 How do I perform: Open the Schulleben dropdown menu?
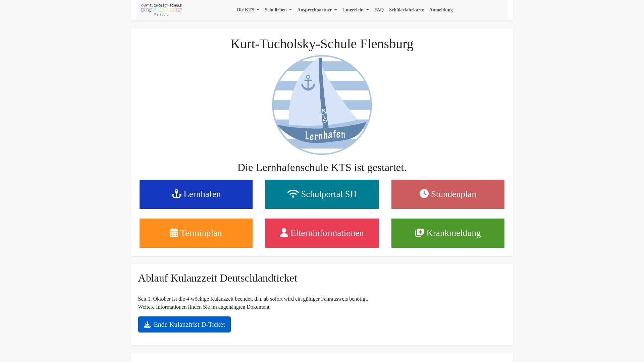tap(278, 10)
